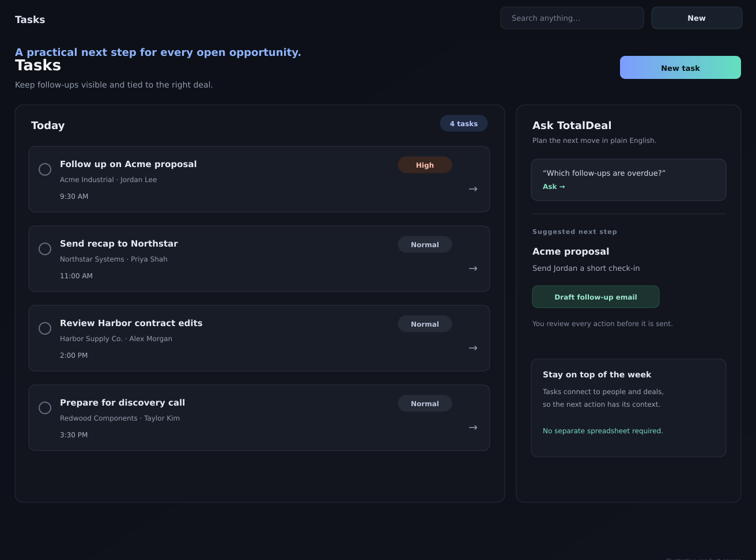Click Redwood Components · Taylor Kim text
Image resolution: width=756 pixels, height=560 pixels.
pyautogui.click(x=120, y=418)
